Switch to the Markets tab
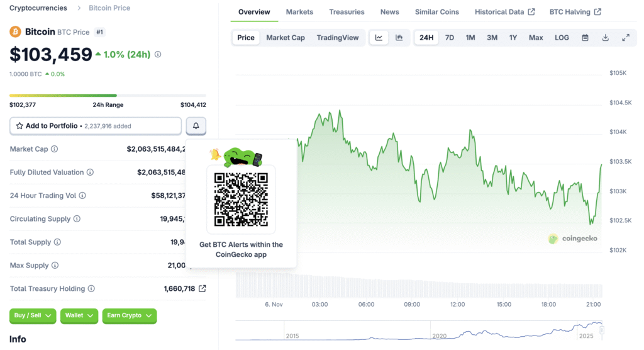This screenshot has height=350, width=644. [299, 12]
